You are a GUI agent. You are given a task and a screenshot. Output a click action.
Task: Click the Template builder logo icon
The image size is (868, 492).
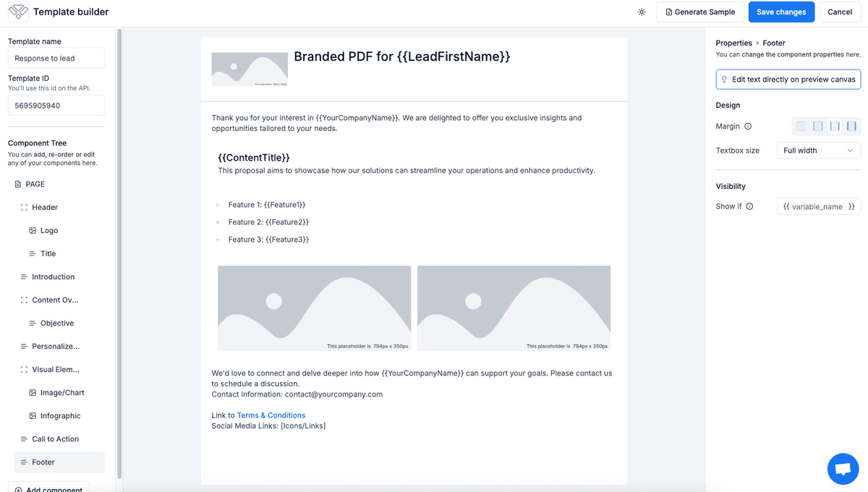point(18,12)
